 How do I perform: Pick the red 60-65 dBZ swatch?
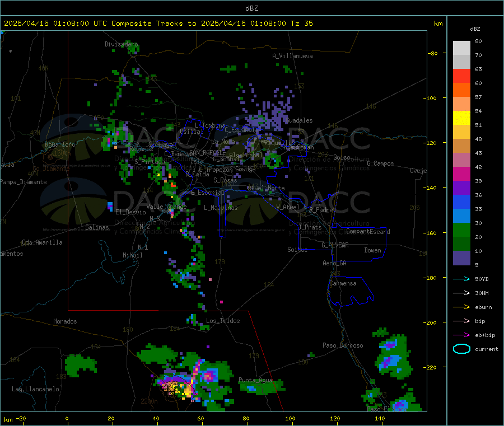click(x=461, y=76)
